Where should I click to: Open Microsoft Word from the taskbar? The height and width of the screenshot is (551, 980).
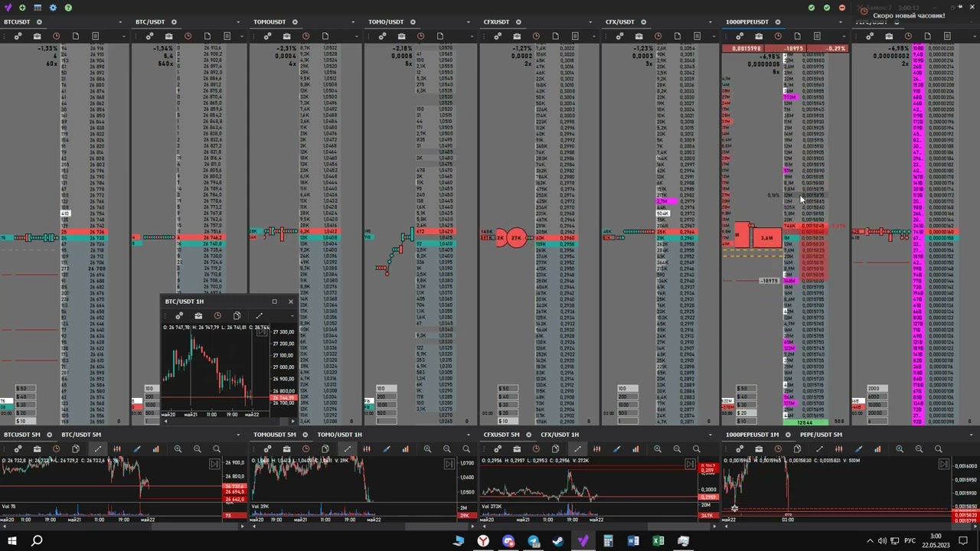click(633, 541)
